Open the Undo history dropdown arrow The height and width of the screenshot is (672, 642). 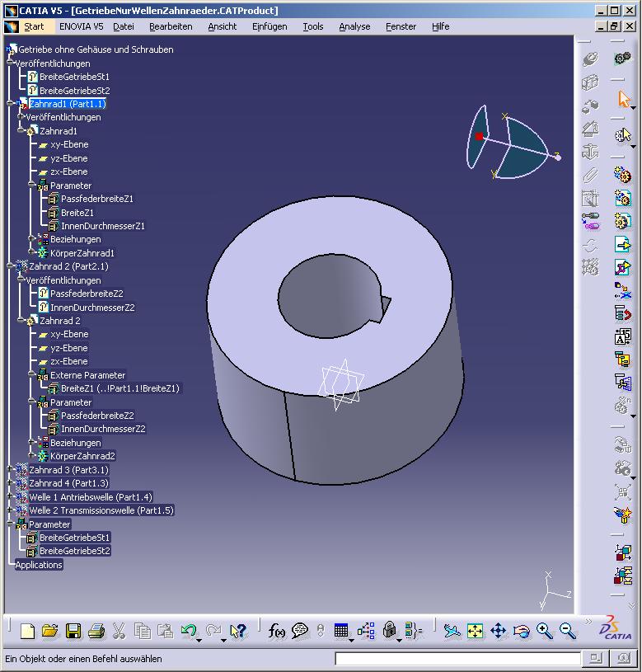click(199, 641)
